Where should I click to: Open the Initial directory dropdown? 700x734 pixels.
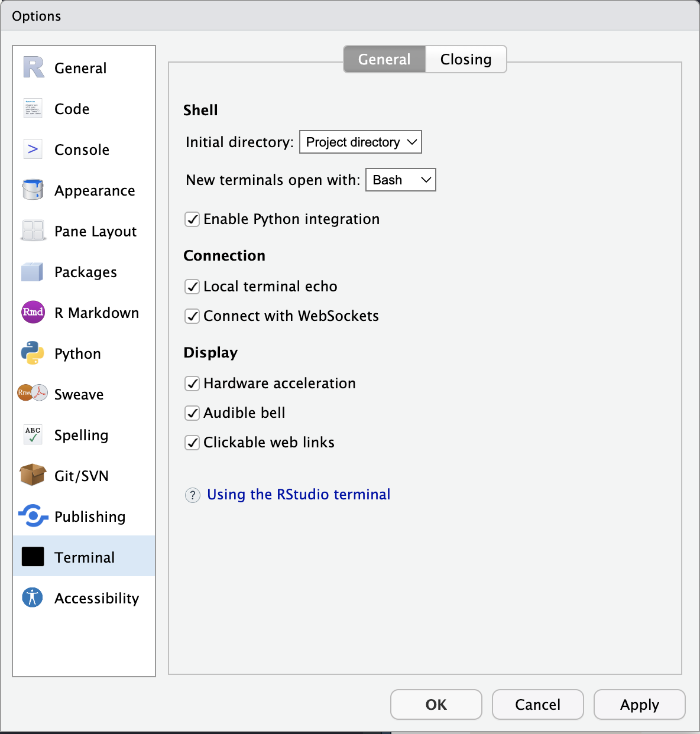click(360, 142)
